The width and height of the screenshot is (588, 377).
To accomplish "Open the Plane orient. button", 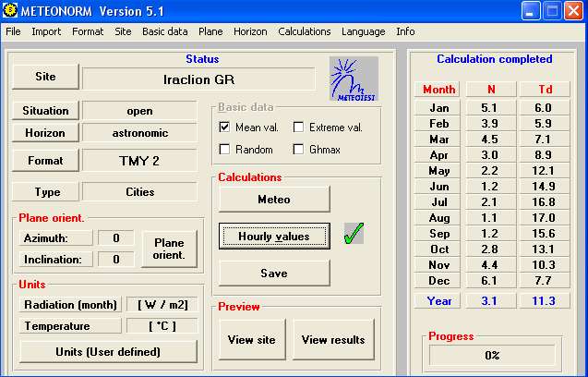I will [169, 249].
